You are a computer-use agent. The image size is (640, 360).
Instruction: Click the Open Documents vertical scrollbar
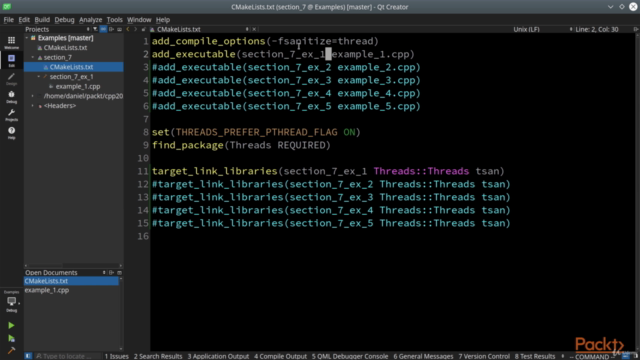point(121,313)
